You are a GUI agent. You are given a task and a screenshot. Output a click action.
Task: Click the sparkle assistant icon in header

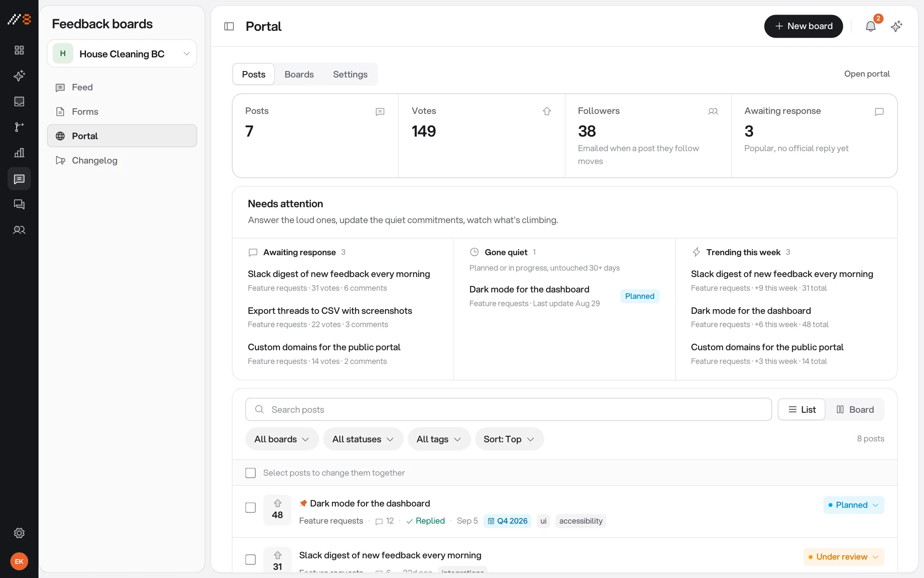897,27
